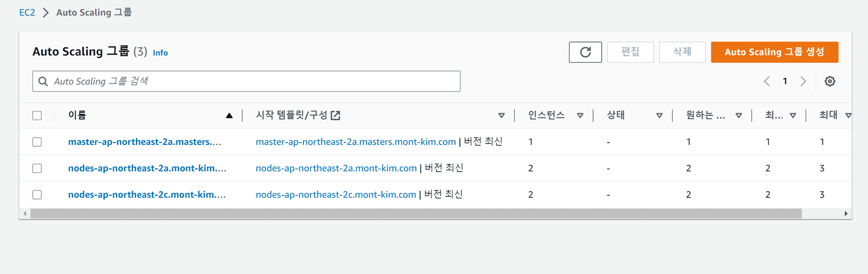Open nodes-ap-northeast-2a.mont-kim group name link
868x274 pixels.
[x=147, y=168]
